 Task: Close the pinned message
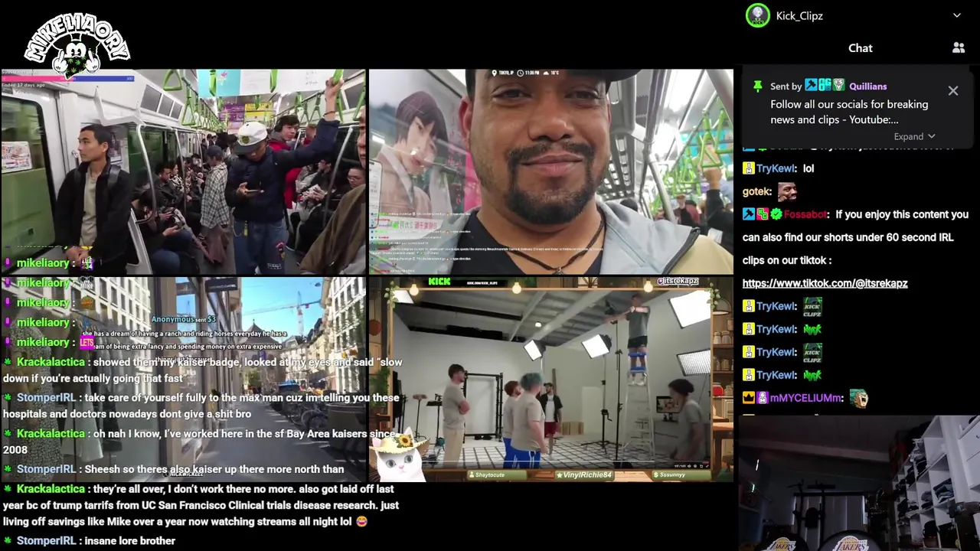tap(953, 90)
